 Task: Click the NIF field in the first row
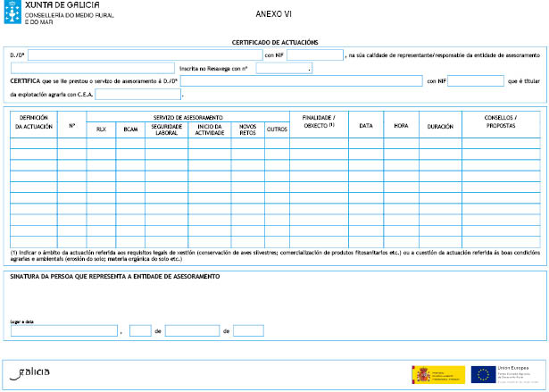[314, 55]
